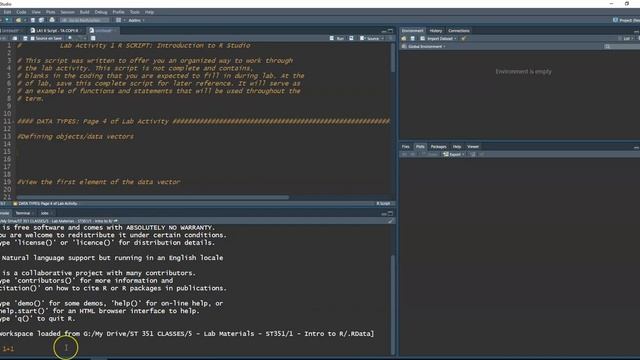Click the Save Workspace icon in Environment pane
The width and height of the screenshot is (640, 360).
(x=412, y=38)
